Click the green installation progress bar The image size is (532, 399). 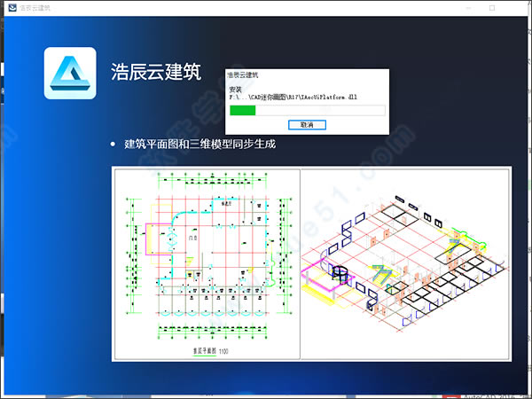coord(308,110)
